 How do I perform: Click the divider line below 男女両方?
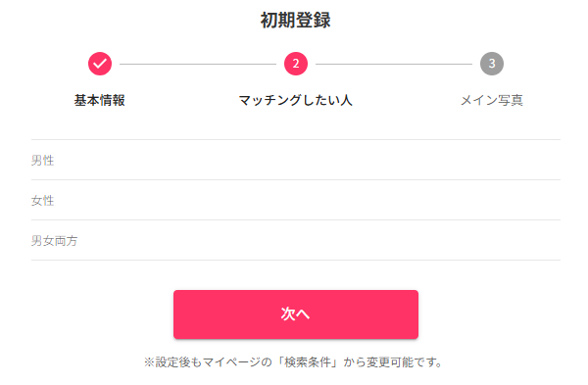pyautogui.click(x=296, y=260)
